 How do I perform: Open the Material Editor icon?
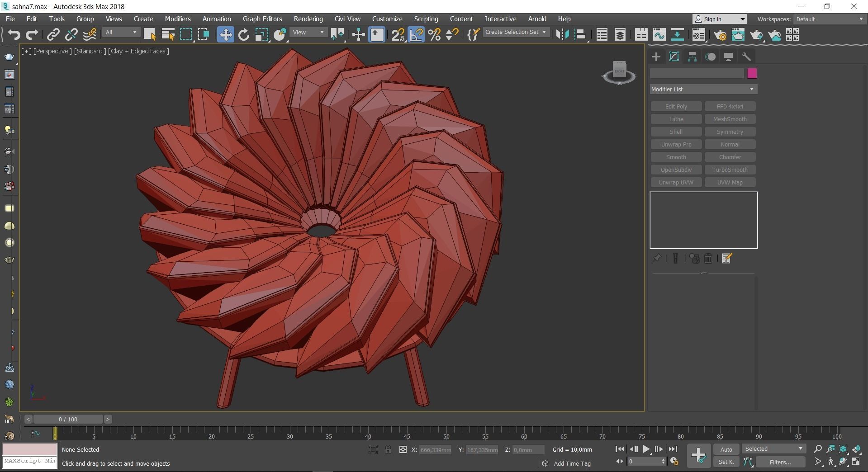coord(699,35)
